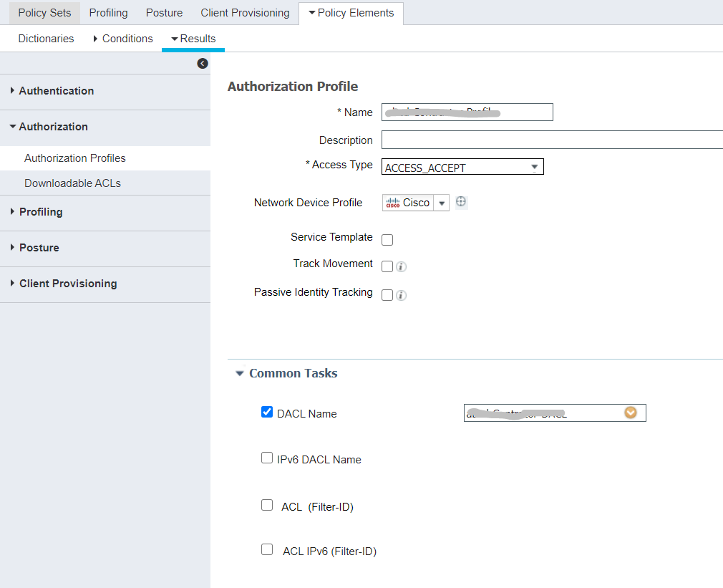Uncheck the DACL Name checkbox

(x=267, y=411)
